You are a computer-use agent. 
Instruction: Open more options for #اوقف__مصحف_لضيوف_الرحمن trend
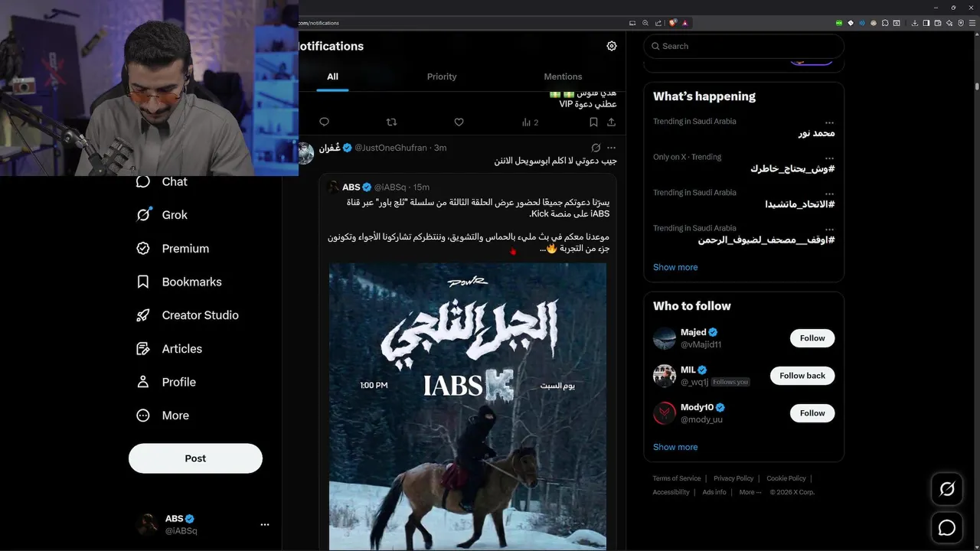coord(829,229)
